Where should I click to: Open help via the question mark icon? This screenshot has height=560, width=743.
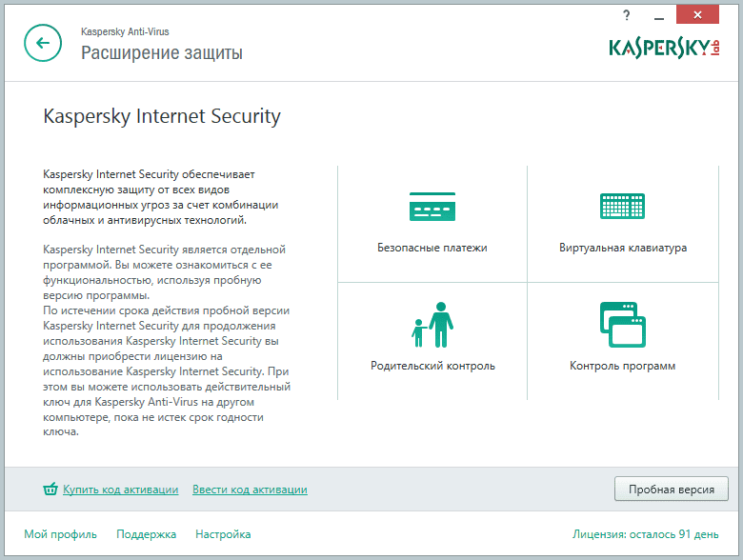(x=627, y=15)
